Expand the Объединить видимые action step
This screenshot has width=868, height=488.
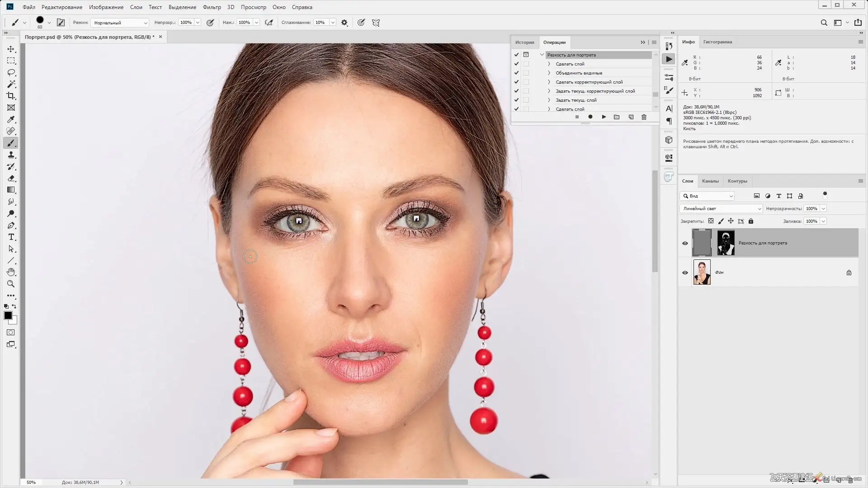549,73
